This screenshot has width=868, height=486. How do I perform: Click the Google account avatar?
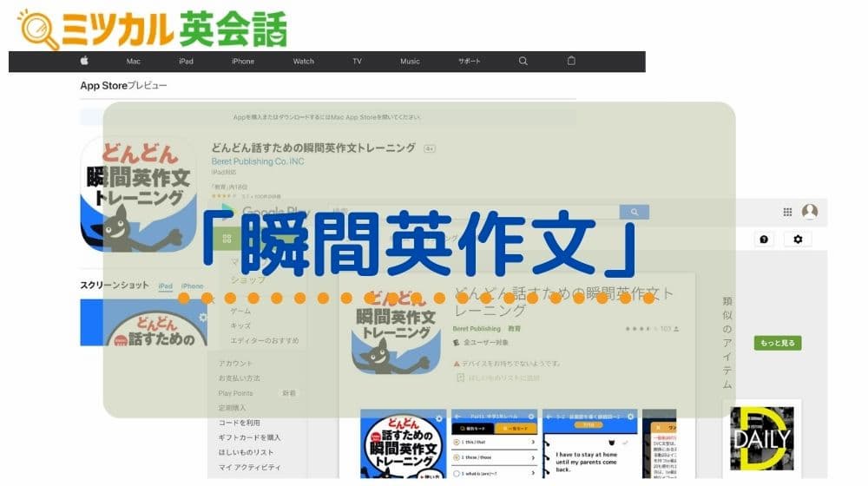[x=810, y=212]
